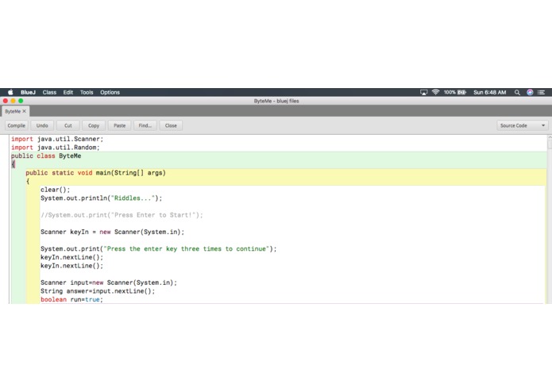Click the Copy button
Image resolution: width=552 pixels, height=392 pixels.
point(94,125)
